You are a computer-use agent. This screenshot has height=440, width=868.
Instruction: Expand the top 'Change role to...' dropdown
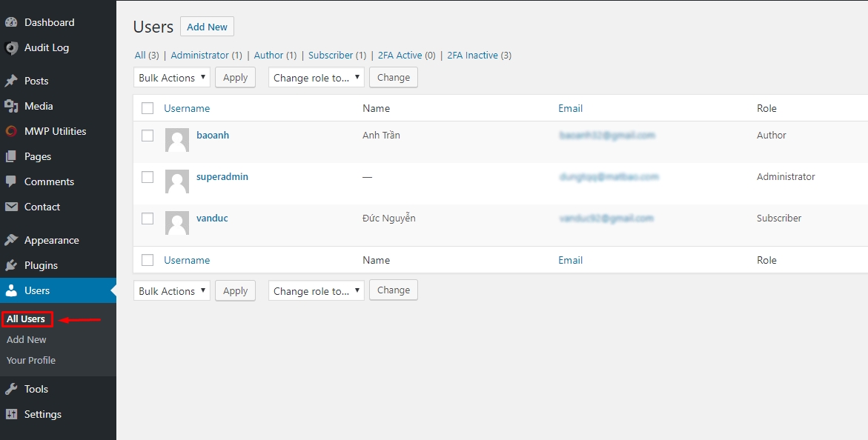click(317, 78)
